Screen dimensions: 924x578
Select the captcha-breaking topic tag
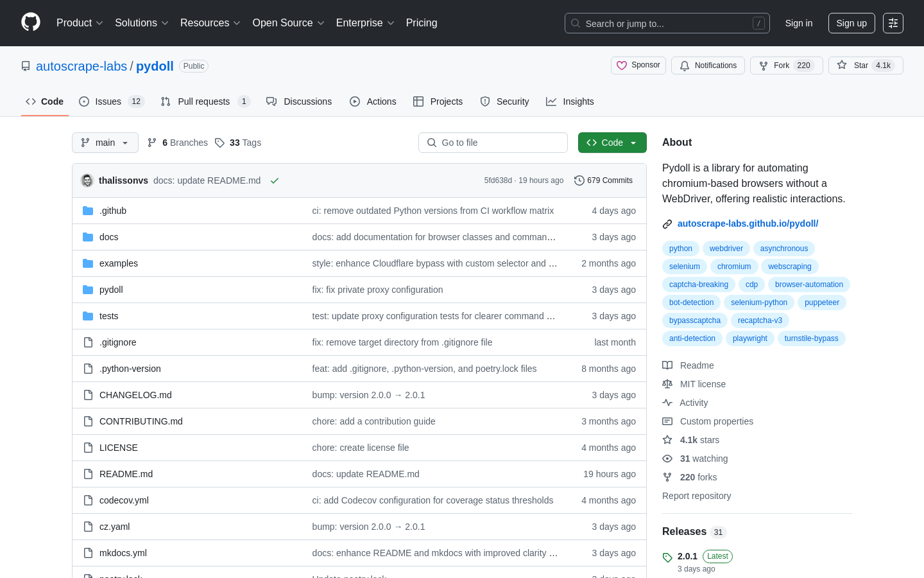699,285
